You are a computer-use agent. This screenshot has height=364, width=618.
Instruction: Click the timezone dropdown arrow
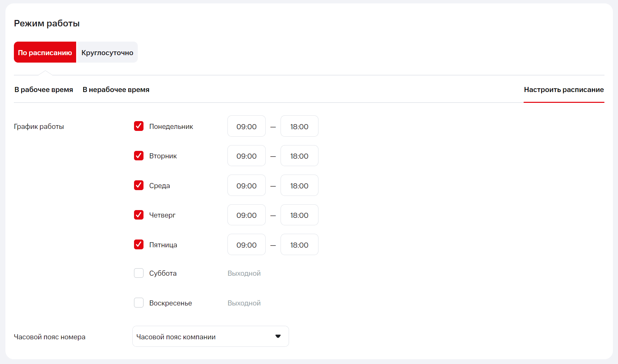pyautogui.click(x=278, y=336)
